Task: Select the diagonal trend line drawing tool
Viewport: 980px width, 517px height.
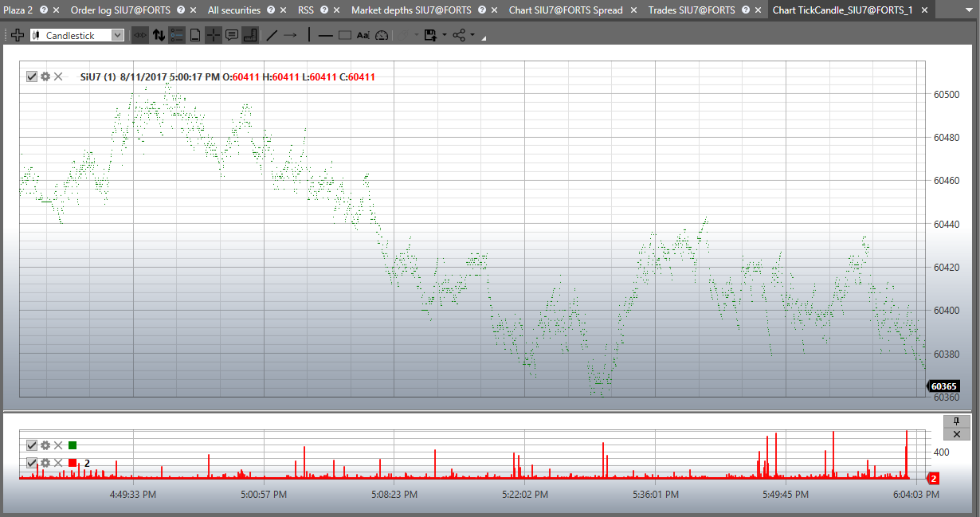Action: click(x=272, y=35)
